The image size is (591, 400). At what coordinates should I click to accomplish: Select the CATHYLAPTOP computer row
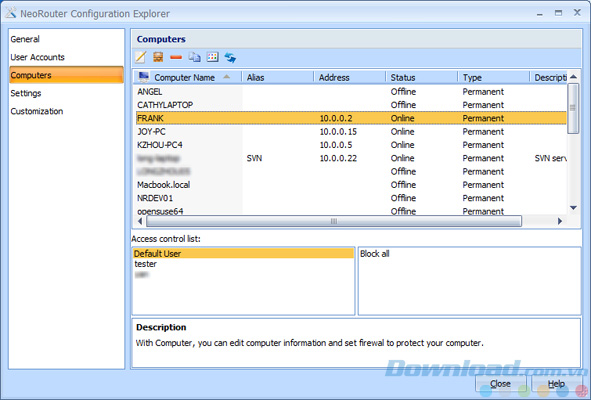coord(351,105)
